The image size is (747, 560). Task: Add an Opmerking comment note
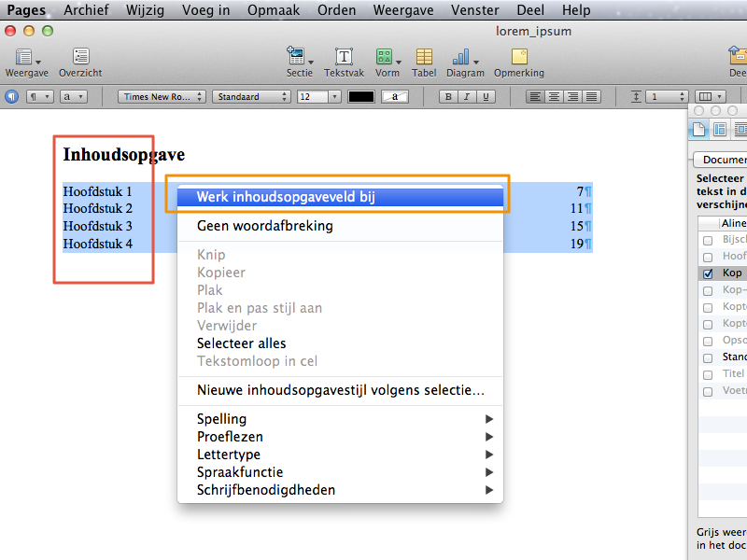click(x=519, y=56)
